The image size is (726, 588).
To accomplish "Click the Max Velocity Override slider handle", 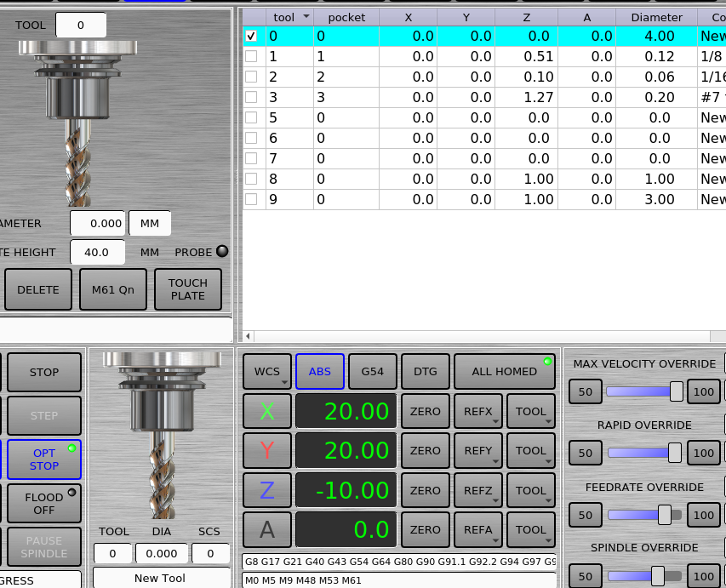I will click(x=677, y=391).
